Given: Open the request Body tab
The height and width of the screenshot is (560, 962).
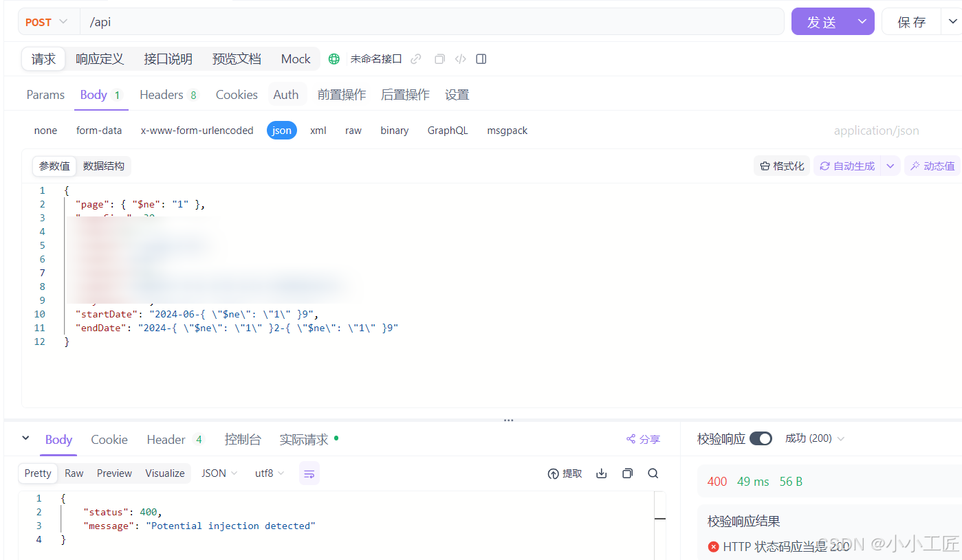Looking at the screenshot, I should coord(101,95).
